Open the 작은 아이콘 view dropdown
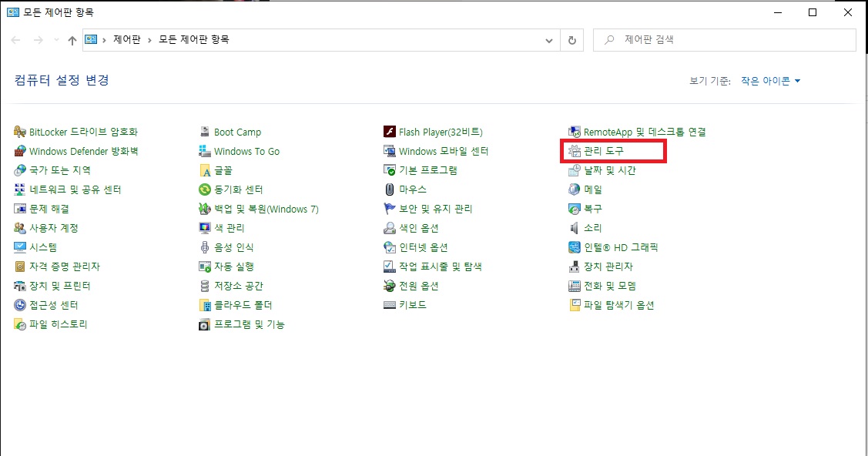868x456 pixels. click(770, 81)
